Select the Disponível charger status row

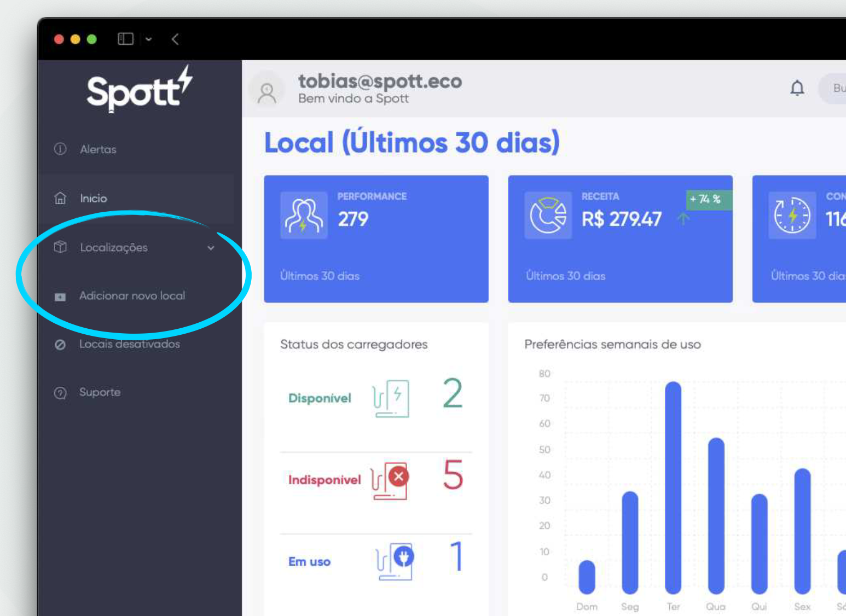click(320, 398)
